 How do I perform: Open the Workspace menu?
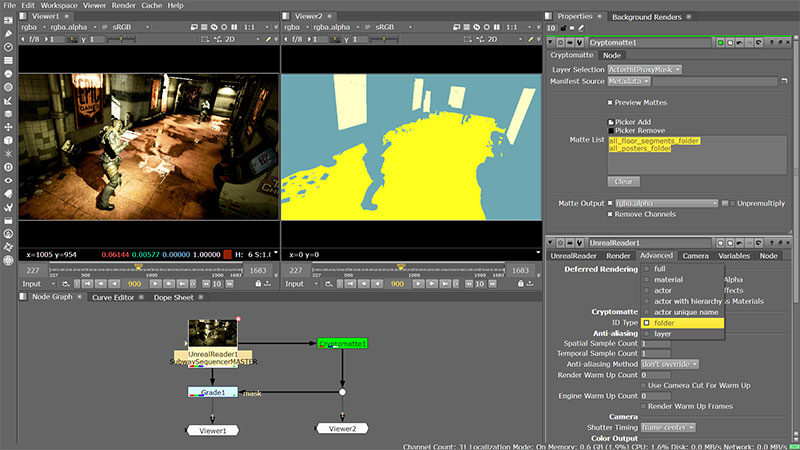(59, 5)
